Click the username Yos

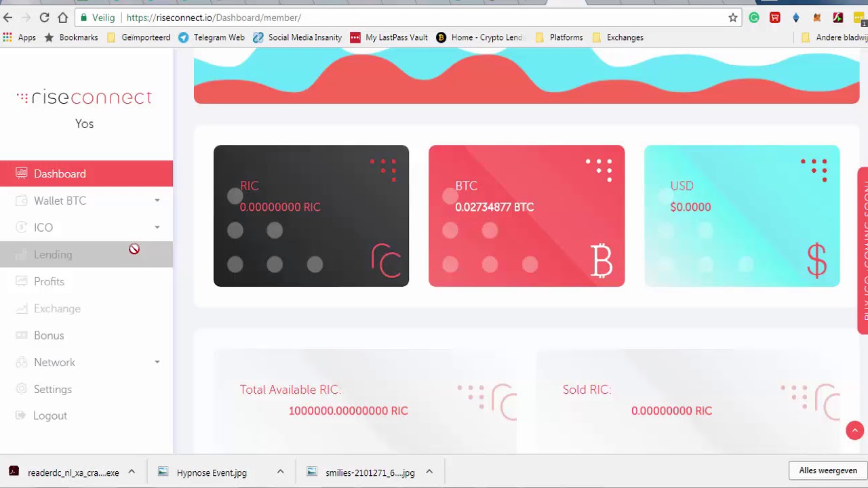click(85, 124)
